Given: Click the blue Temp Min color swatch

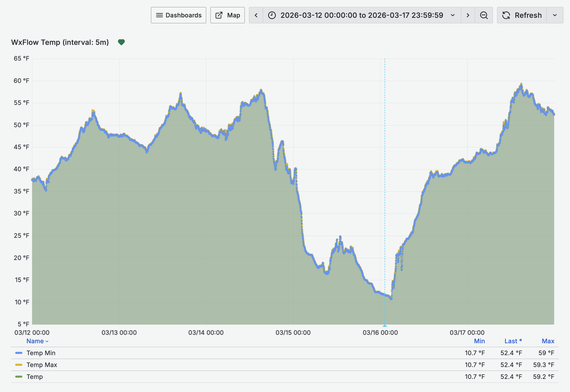Looking at the screenshot, I should pyautogui.click(x=19, y=353).
